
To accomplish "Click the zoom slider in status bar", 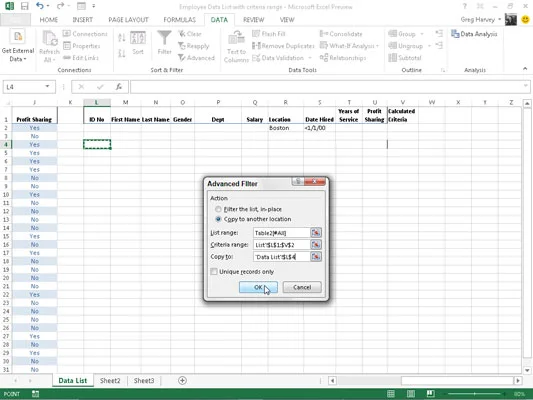I will tap(475, 394).
